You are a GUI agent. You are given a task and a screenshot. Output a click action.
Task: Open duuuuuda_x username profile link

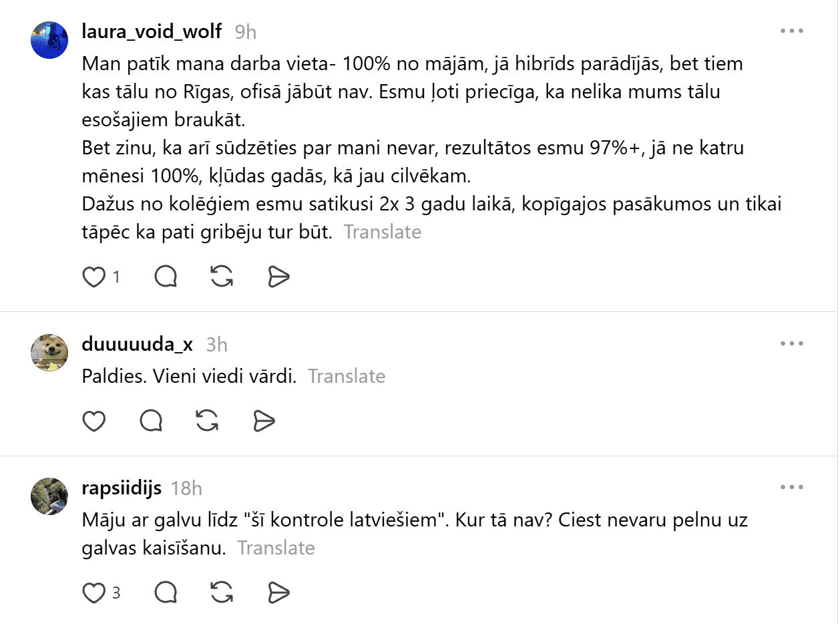138,344
